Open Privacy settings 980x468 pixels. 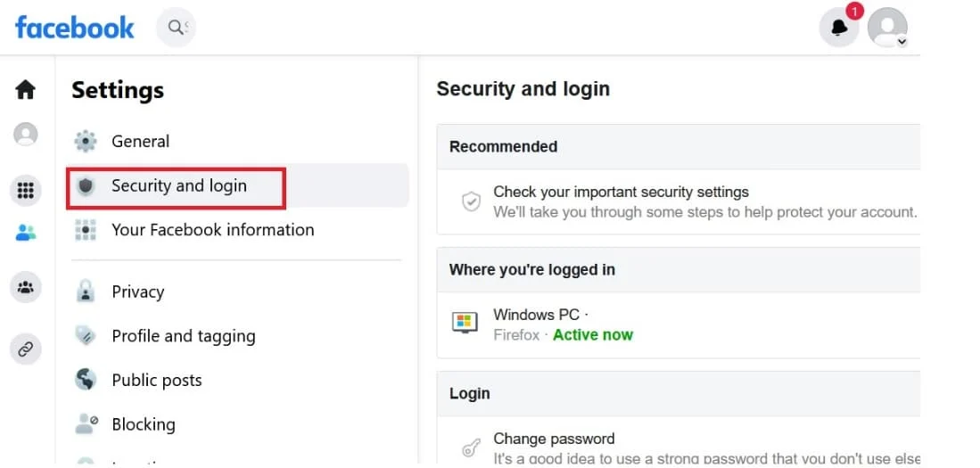pos(237,291)
